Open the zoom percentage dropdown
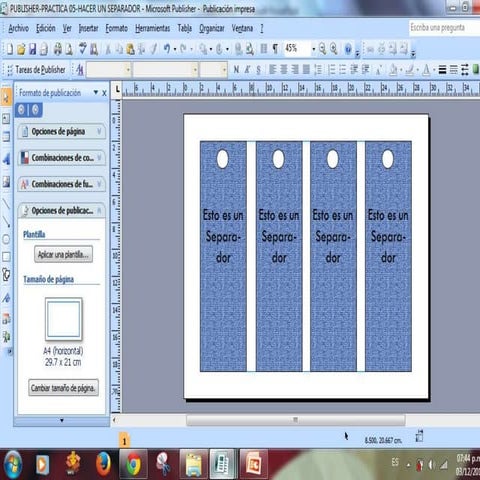Viewport: 480px width, 480px height. [313, 49]
